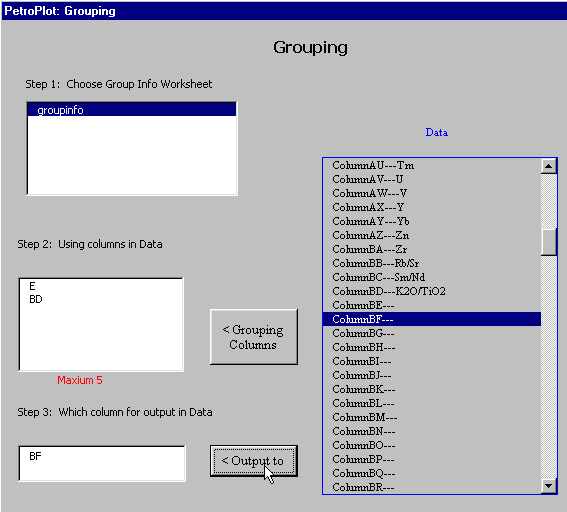Click the Data list scrollbar thumb

click(549, 242)
